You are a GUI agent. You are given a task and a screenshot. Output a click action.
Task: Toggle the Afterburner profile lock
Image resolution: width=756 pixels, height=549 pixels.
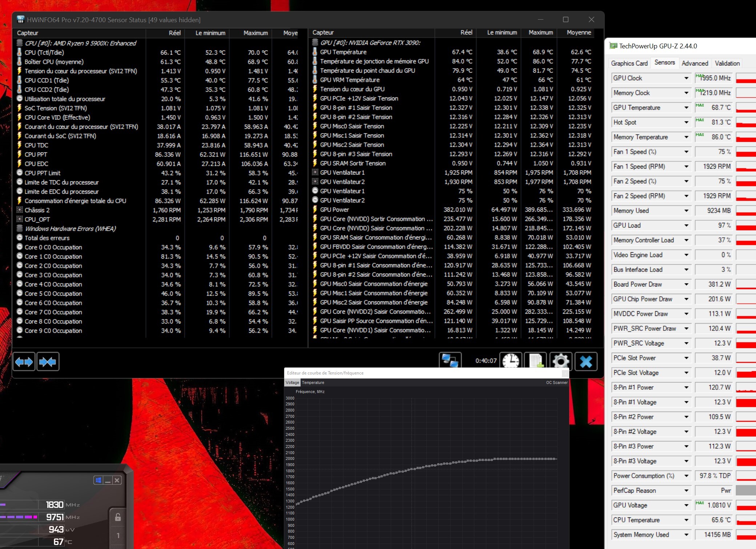pyautogui.click(x=118, y=517)
